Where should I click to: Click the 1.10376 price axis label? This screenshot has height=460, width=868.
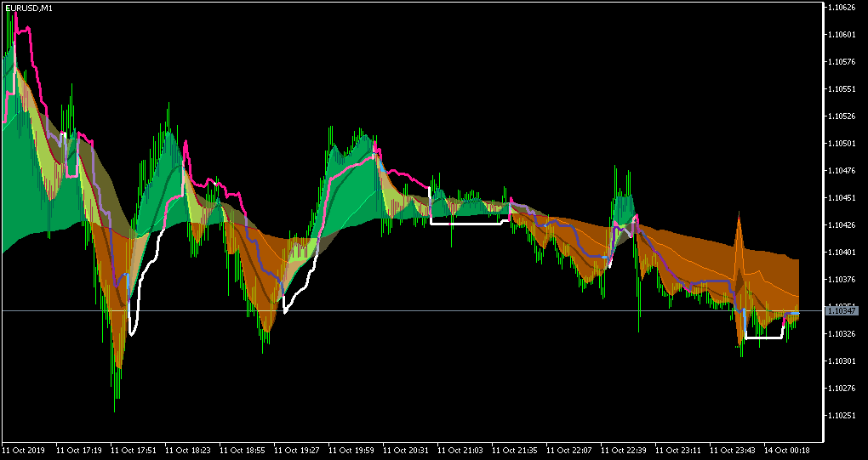(x=842, y=279)
